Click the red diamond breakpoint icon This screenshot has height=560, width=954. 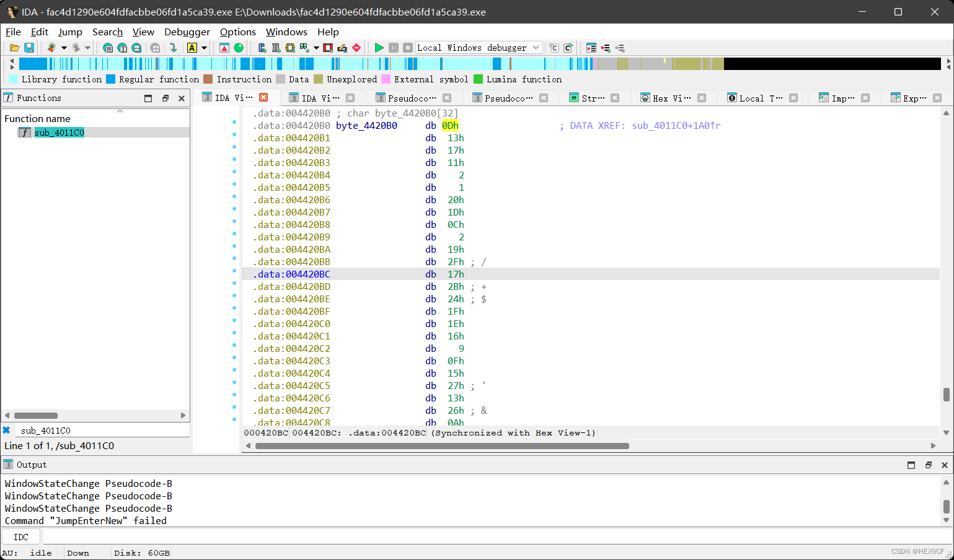(x=356, y=48)
